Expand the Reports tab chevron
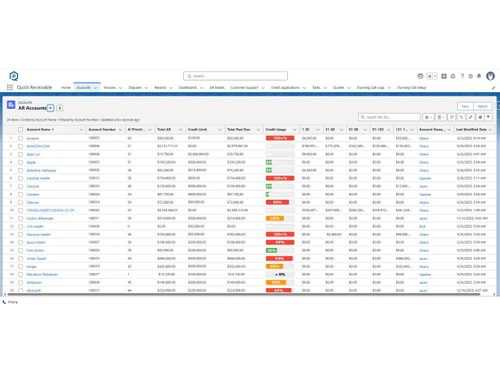The width and height of the screenshot is (500, 375). (171, 88)
